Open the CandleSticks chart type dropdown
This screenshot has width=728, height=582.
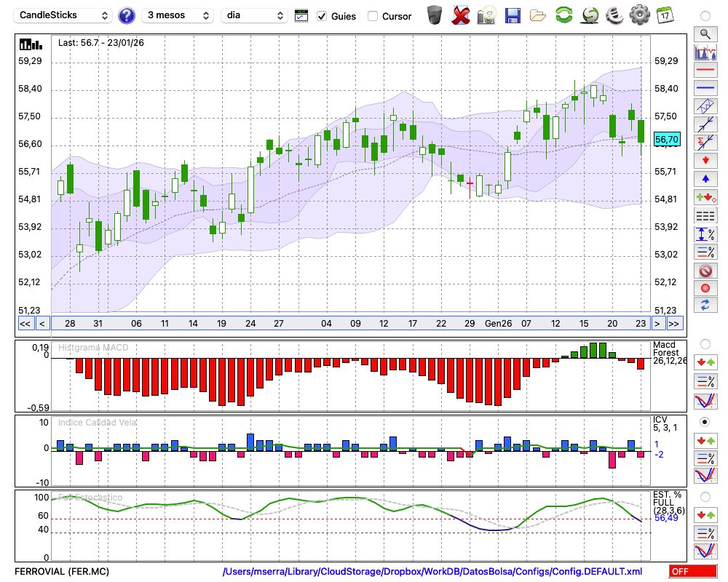[x=64, y=15]
